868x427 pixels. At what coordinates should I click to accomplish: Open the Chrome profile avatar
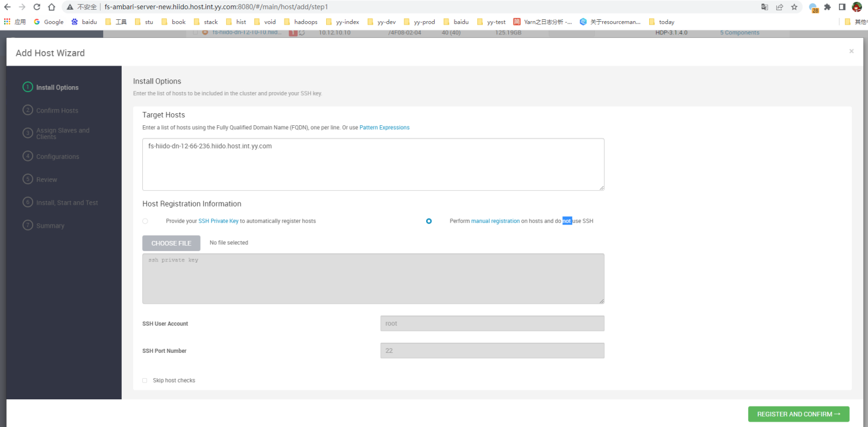[x=857, y=7]
